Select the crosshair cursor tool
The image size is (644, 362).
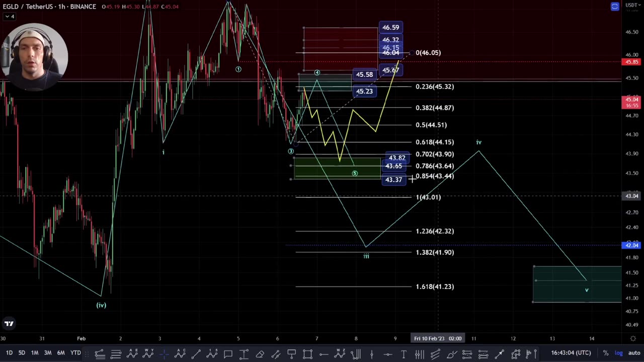tap(165, 354)
